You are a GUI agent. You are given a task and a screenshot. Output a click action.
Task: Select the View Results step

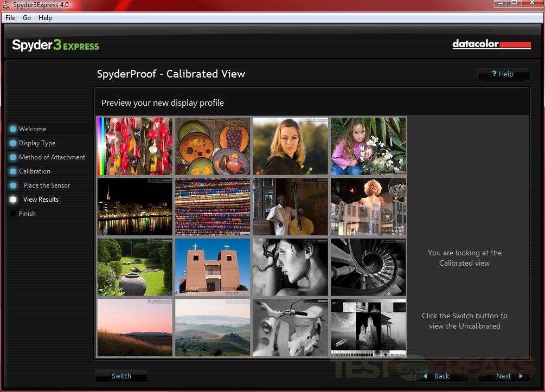click(41, 200)
